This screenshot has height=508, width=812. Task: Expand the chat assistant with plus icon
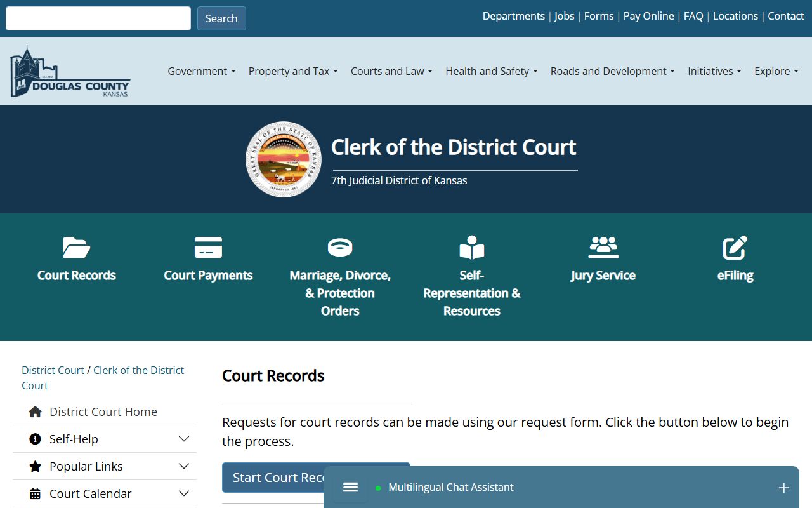point(784,488)
